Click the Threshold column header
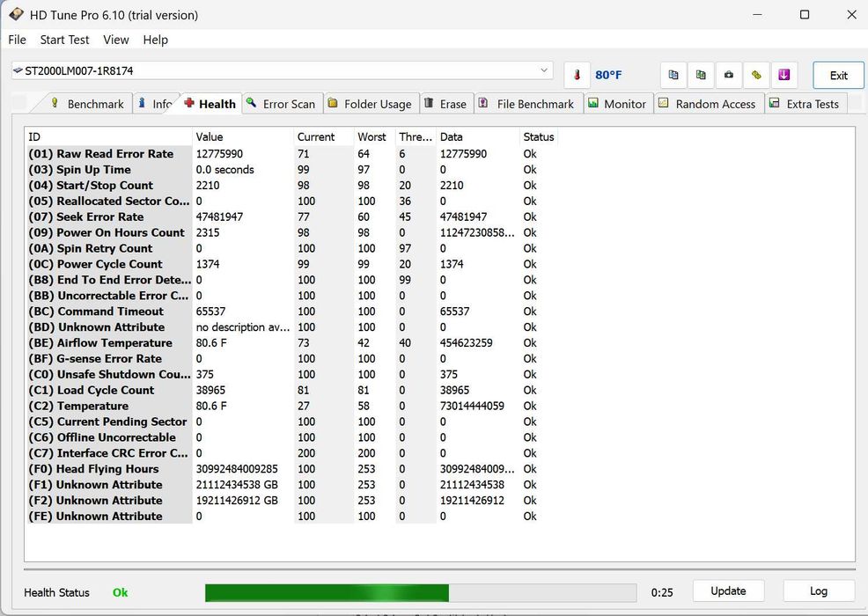 [x=416, y=136]
